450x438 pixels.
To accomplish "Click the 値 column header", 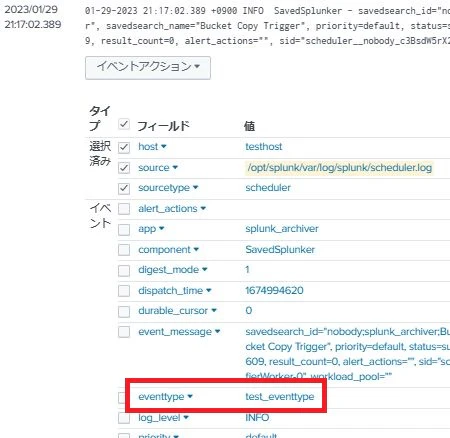I will [249, 126].
